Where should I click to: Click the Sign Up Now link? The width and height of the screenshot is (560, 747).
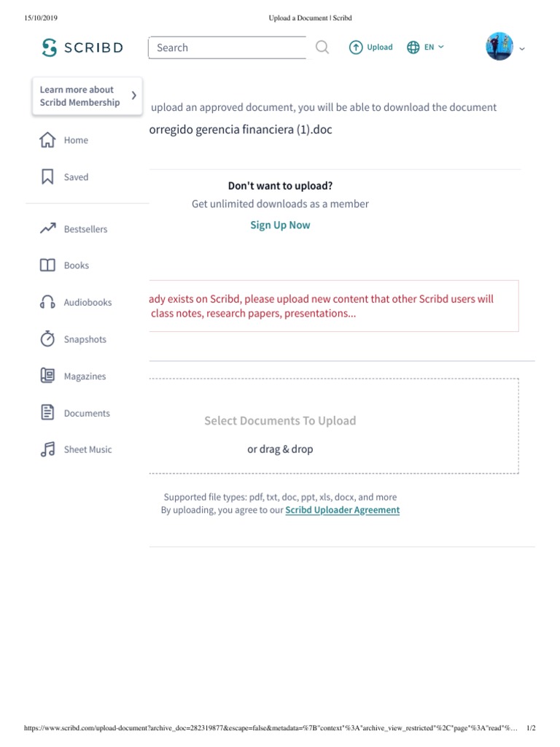[280, 225]
